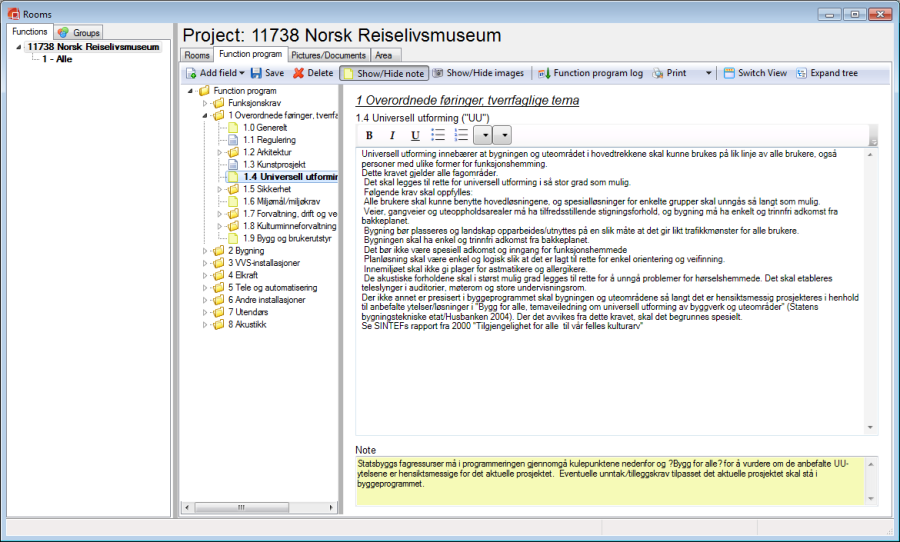
Task: Switch to the Groups tab
Action: click(x=79, y=32)
